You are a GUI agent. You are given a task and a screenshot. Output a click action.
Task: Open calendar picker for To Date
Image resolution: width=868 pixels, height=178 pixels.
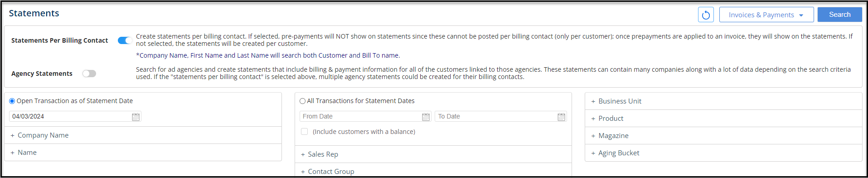coord(561,117)
